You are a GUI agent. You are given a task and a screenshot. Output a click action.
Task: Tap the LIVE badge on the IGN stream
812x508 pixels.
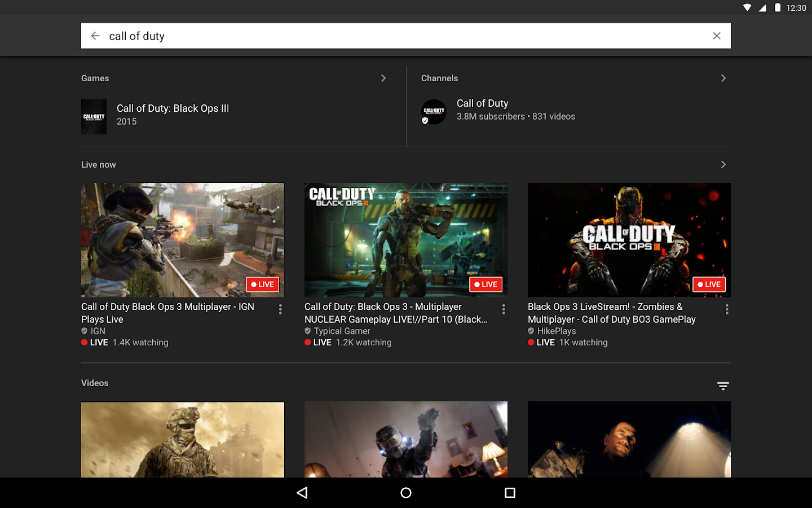click(262, 284)
